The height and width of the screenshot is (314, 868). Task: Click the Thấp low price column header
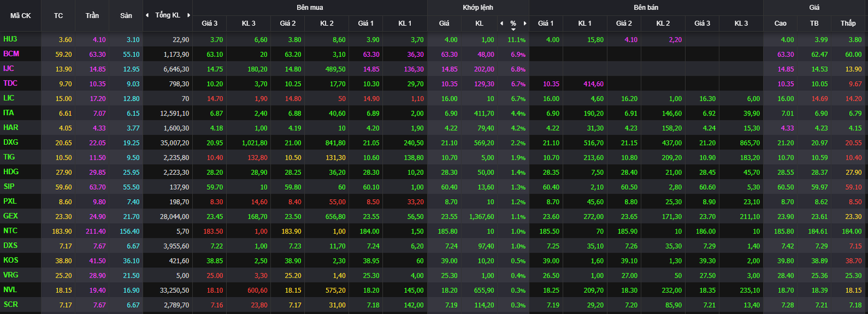pyautogui.click(x=848, y=23)
